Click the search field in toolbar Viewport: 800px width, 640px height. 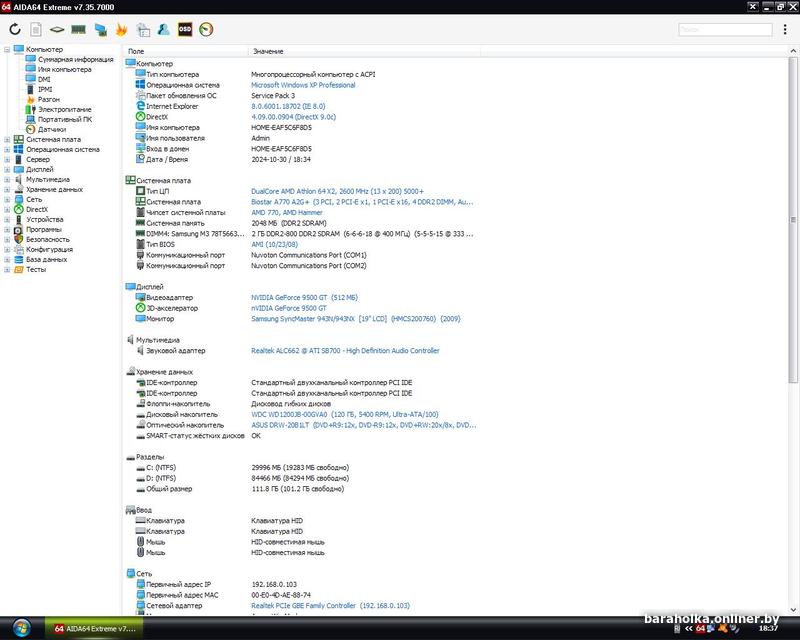tap(725, 30)
